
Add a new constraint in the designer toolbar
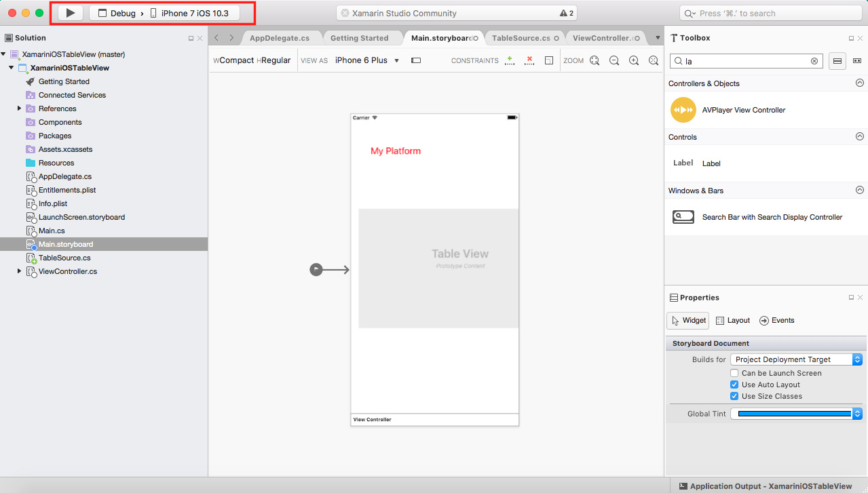[510, 60]
